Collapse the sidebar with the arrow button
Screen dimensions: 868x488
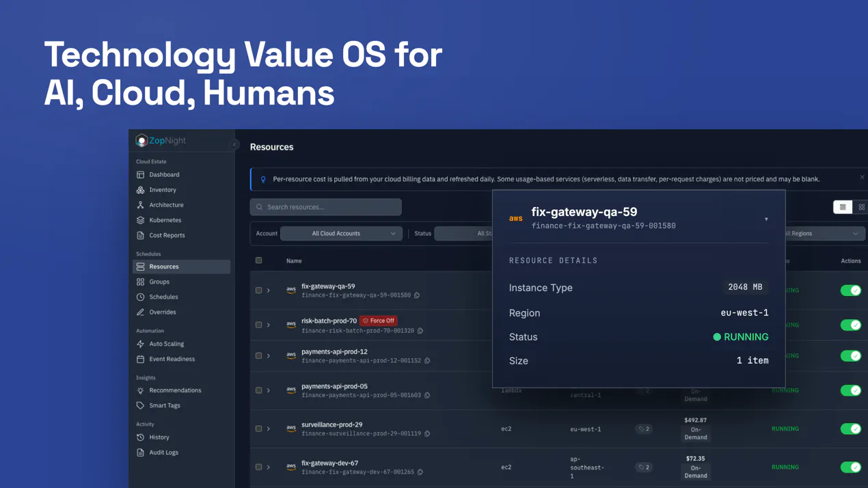(234, 144)
